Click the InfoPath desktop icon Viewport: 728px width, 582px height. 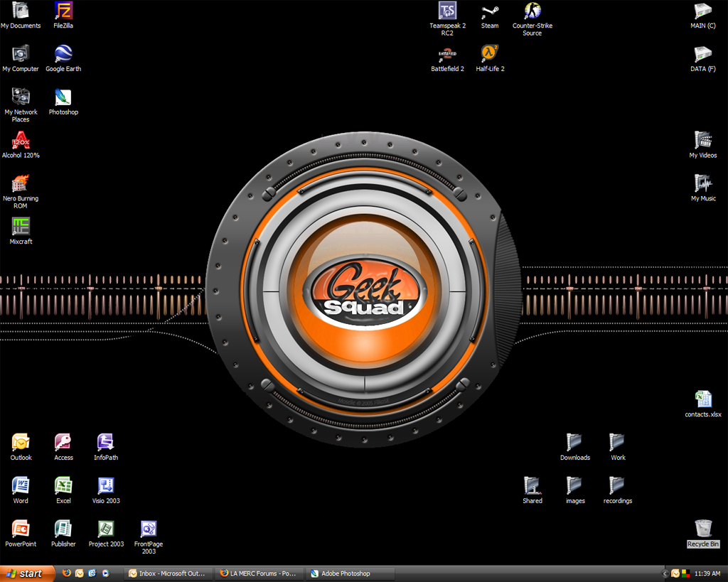click(106, 447)
